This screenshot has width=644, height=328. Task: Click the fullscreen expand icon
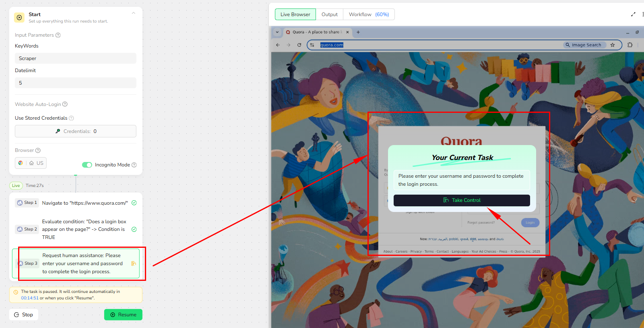coord(633,14)
